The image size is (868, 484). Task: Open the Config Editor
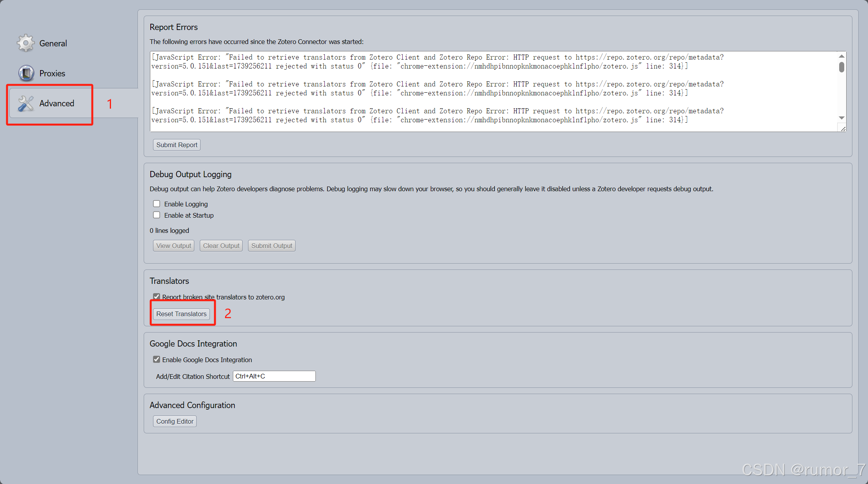175,421
